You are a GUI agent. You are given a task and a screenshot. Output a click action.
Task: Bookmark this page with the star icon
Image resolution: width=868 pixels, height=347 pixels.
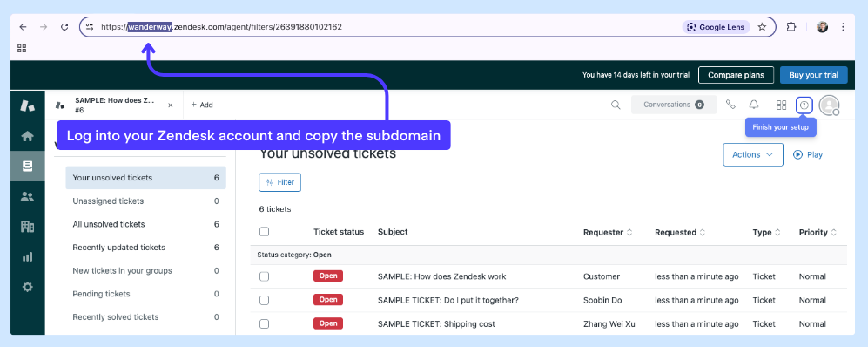pyautogui.click(x=763, y=27)
